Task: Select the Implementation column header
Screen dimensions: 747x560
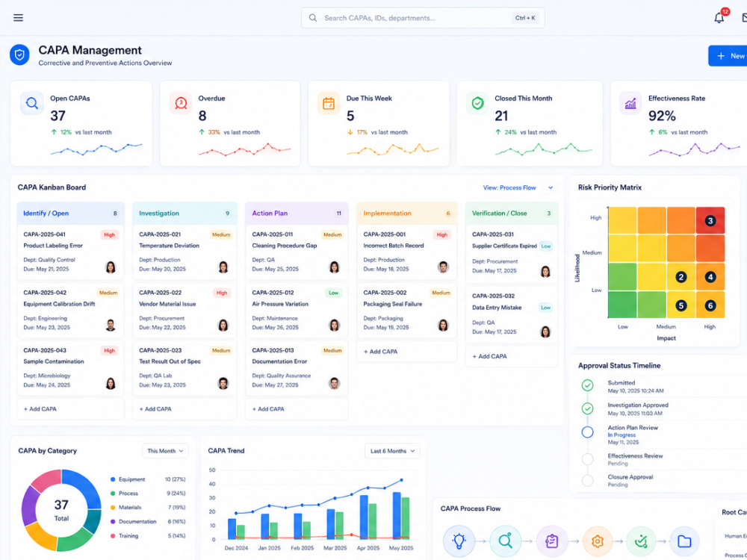Action: point(407,214)
